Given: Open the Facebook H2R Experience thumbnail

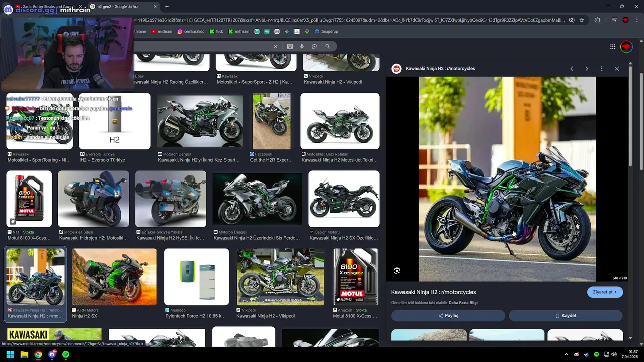Looking at the screenshot, I should pos(271,121).
